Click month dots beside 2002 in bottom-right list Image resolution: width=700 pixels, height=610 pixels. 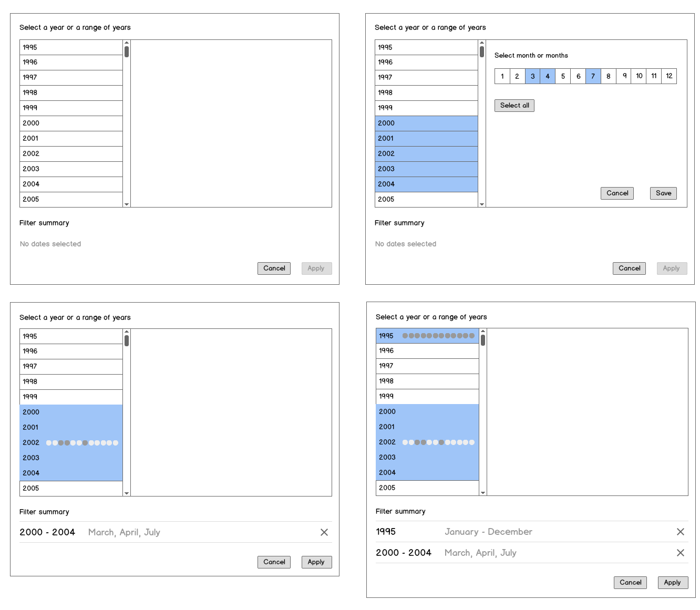(x=438, y=442)
